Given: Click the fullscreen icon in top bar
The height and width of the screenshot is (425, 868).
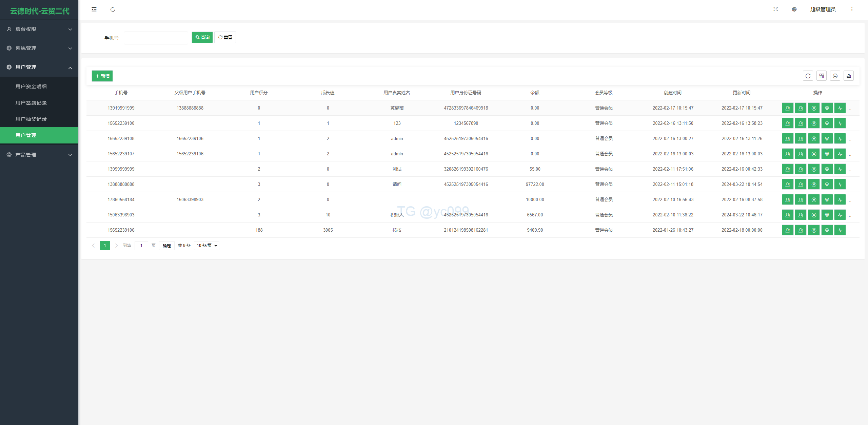Looking at the screenshot, I should coord(775,9).
